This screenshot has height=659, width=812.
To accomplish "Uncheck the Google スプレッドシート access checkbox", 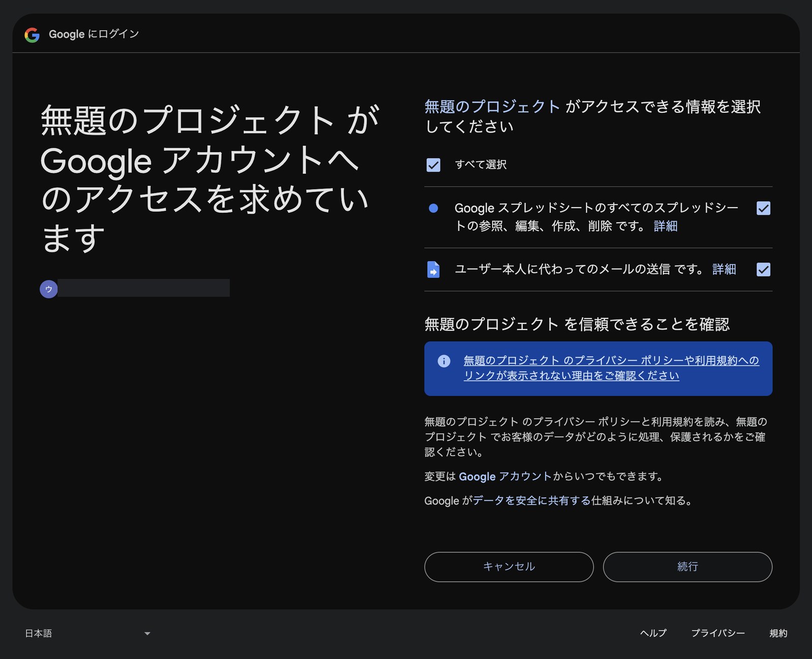I will click(763, 208).
